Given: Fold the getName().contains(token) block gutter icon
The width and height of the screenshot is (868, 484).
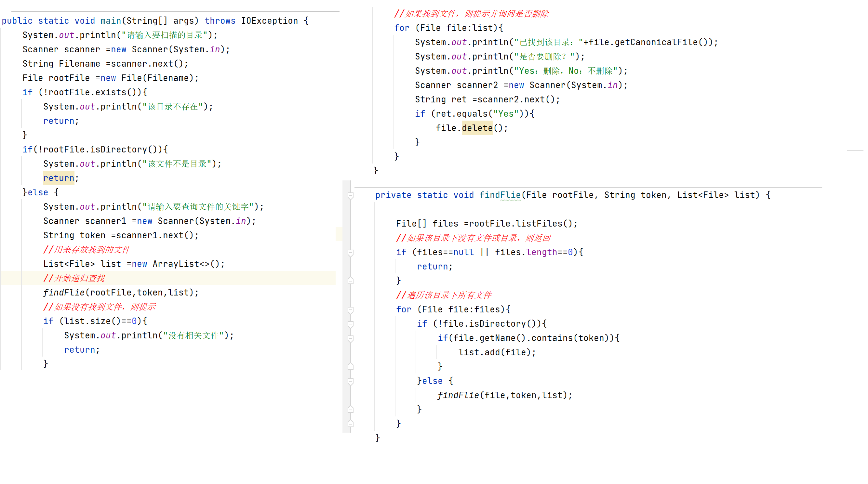Looking at the screenshot, I should [351, 338].
